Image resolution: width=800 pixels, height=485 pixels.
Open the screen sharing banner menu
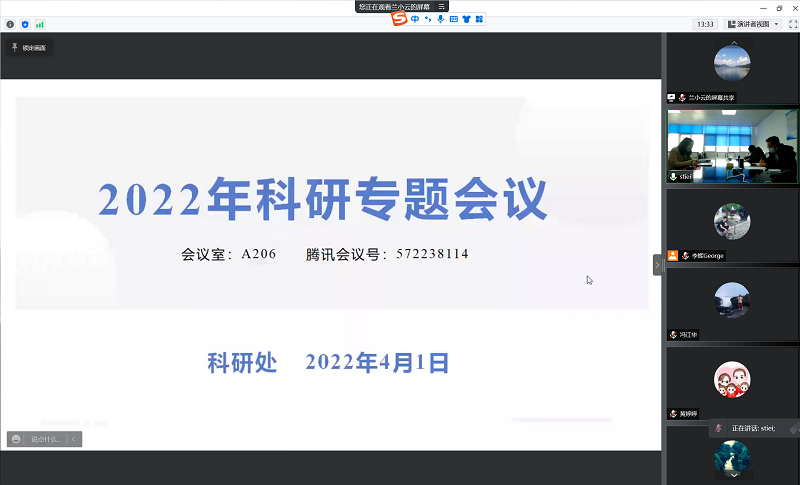441,6
